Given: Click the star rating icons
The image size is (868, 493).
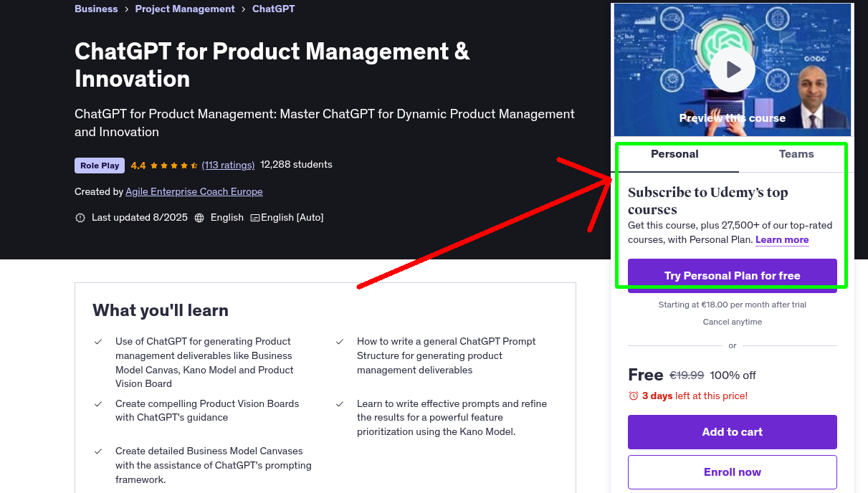Looking at the screenshot, I should pos(174,166).
